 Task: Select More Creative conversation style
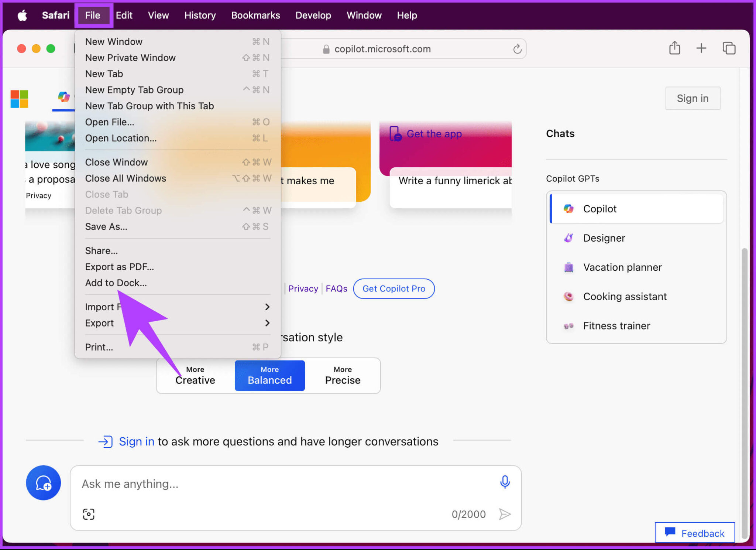click(x=195, y=376)
